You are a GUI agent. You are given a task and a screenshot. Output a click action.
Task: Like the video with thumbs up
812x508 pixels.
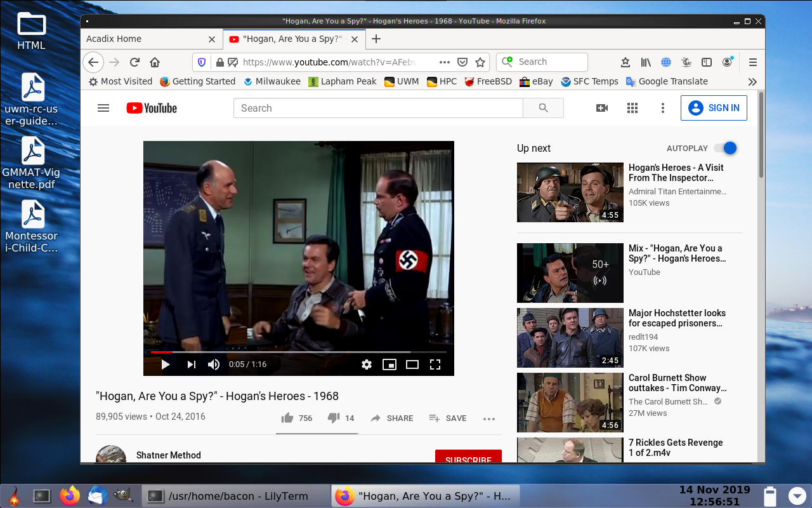(x=287, y=418)
